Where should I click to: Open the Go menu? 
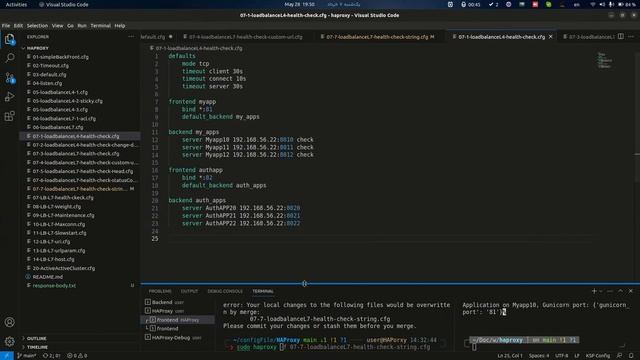[70, 25]
